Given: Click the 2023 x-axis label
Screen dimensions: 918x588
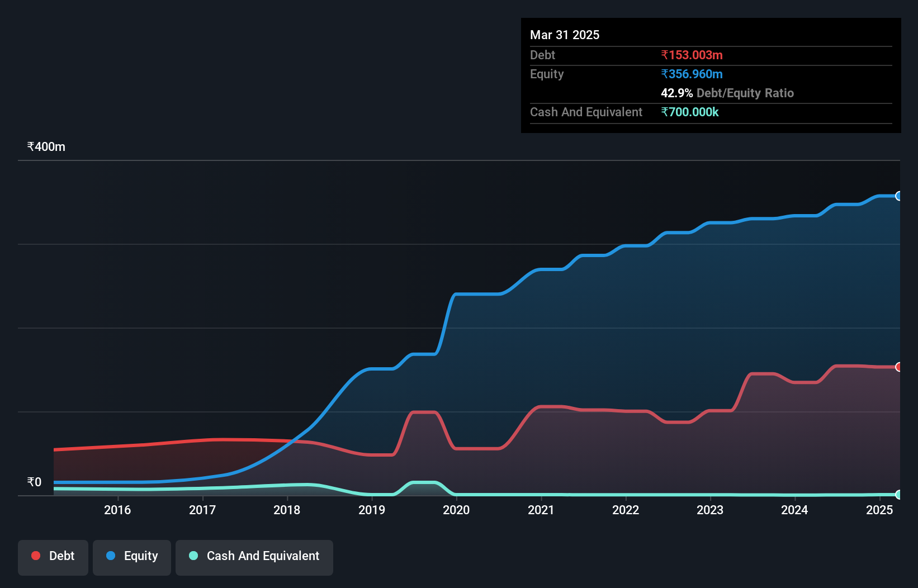Looking at the screenshot, I should click(710, 510).
